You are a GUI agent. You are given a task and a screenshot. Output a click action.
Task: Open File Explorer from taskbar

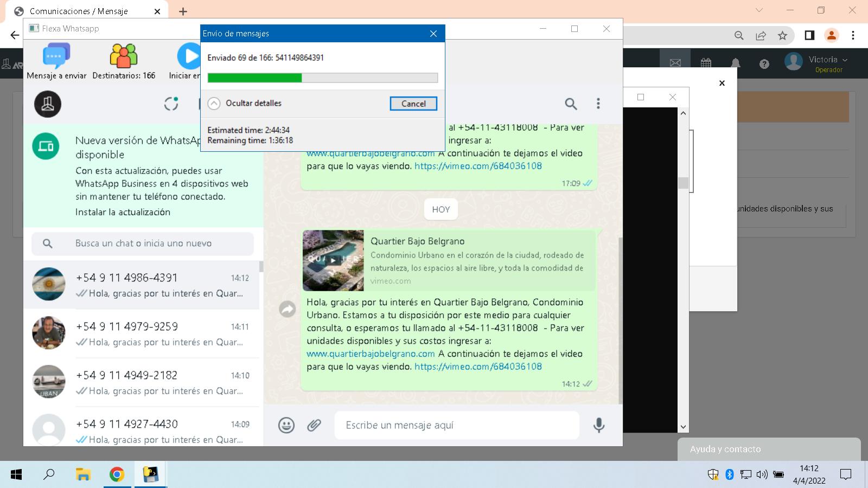point(83,474)
